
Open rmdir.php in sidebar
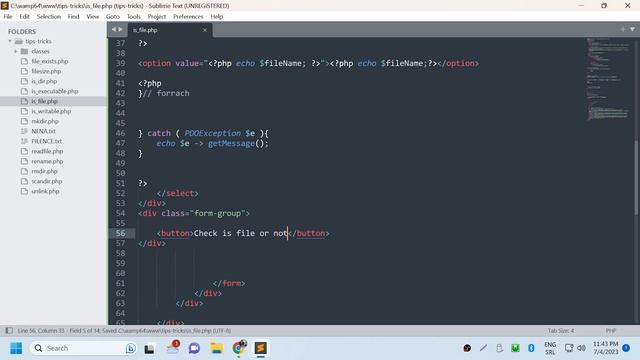(44, 171)
